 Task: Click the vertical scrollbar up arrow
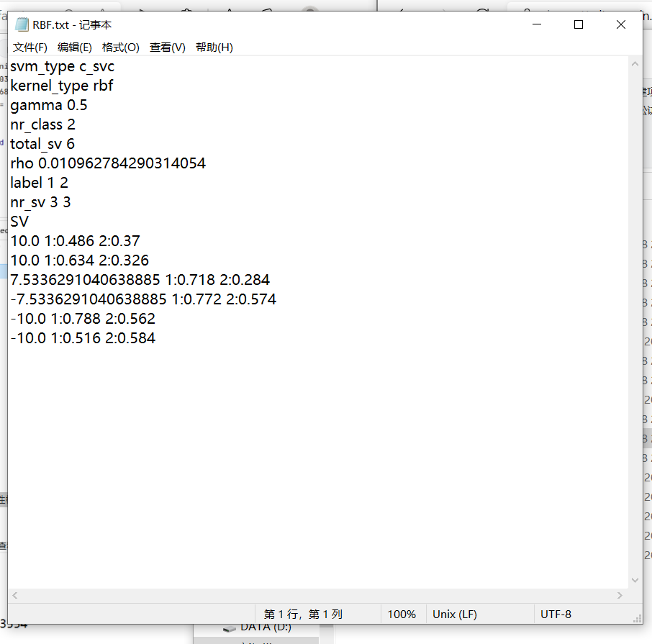pyautogui.click(x=635, y=64)
